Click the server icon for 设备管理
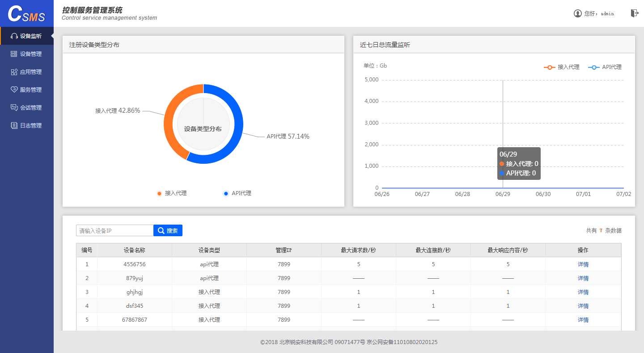The height and width of the screenshot is (353, 644). click(x=14, y=54)
